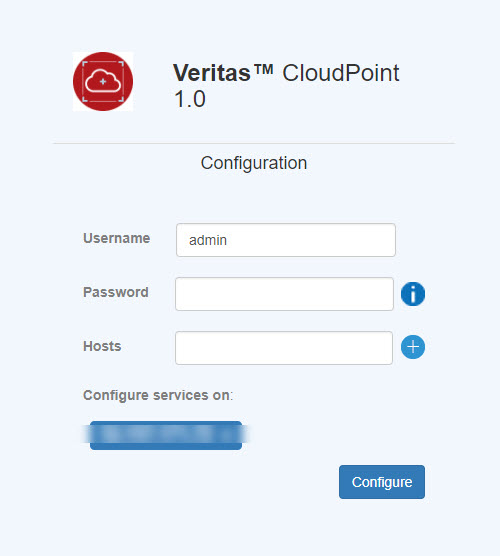Place cursor in the Hosts input box
This screenshot has height=556, width=500.
pos(284,348)
